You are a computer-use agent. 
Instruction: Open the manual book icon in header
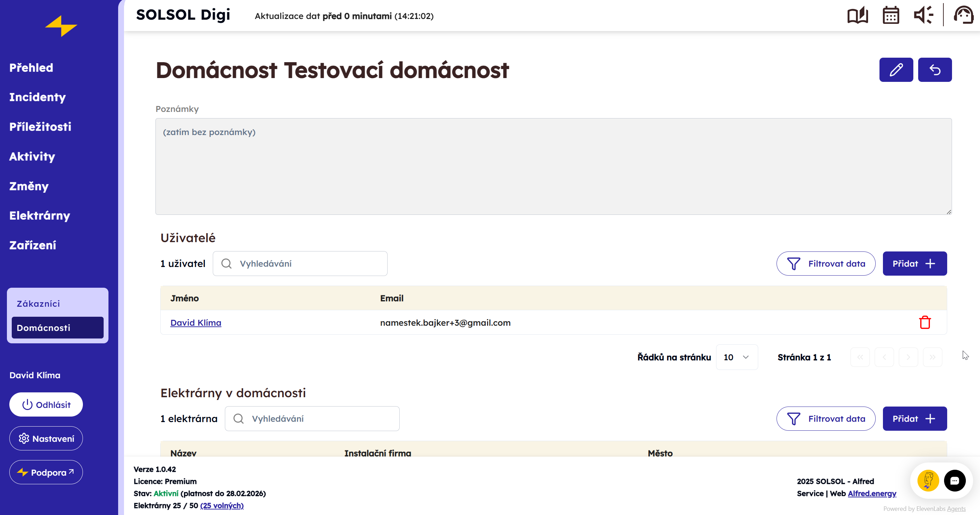pyautogui.click(x=857, y=16)
